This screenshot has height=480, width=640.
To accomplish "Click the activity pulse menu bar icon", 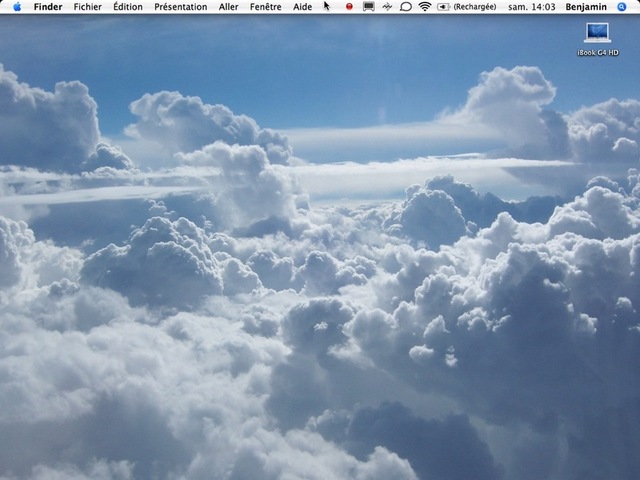I will point(387,7).
